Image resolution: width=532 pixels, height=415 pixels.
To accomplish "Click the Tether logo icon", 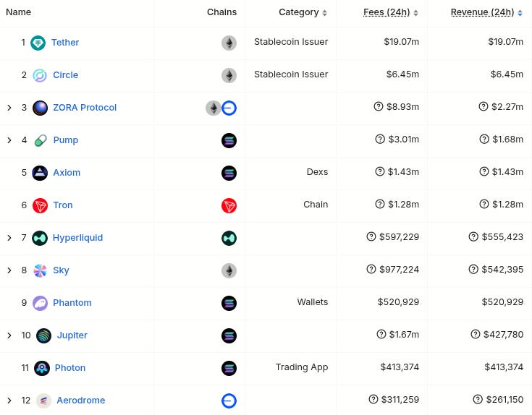I will pos(38,43).
